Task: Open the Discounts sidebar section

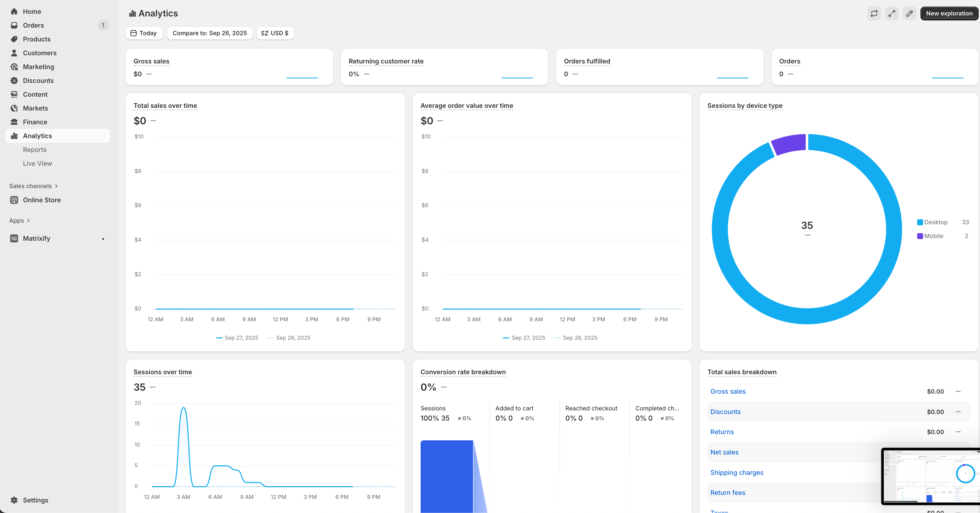Action: pos(38,80)
